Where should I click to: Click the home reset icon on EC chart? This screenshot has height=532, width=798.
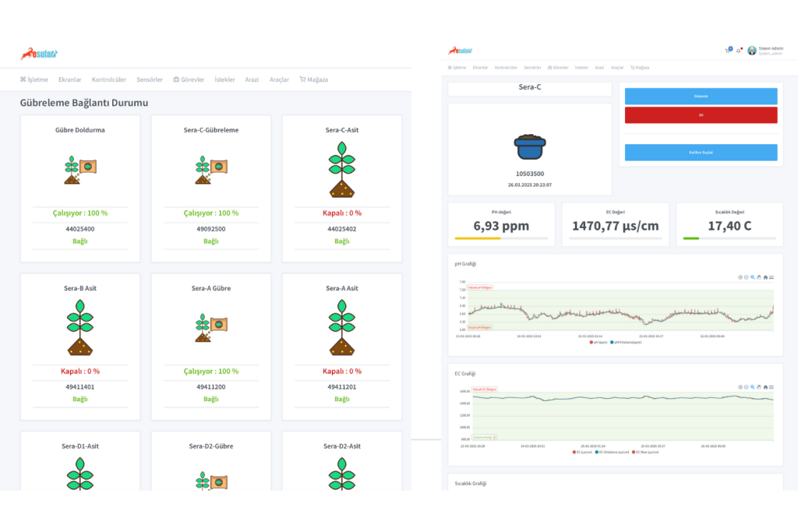point(766,387)
